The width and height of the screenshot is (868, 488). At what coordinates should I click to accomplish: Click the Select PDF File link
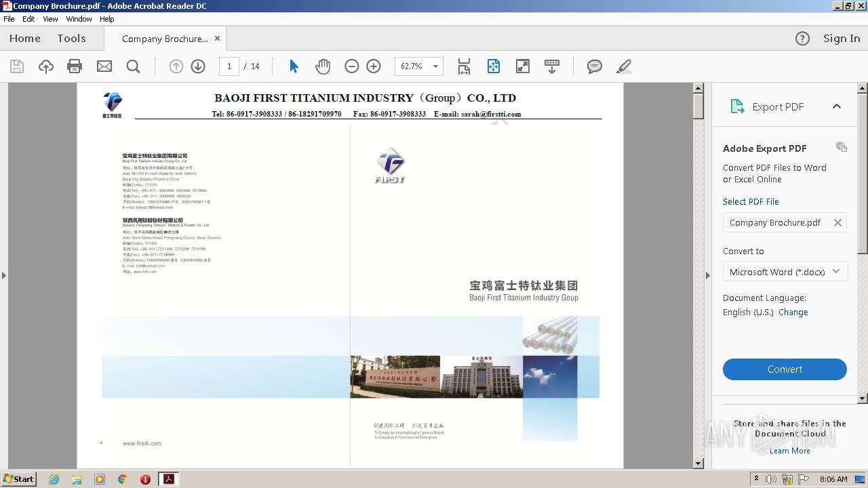click(x=751, y=202)
